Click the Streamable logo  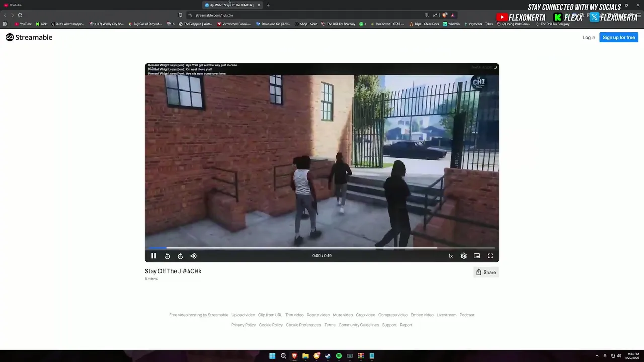click(x=29, y=37)
